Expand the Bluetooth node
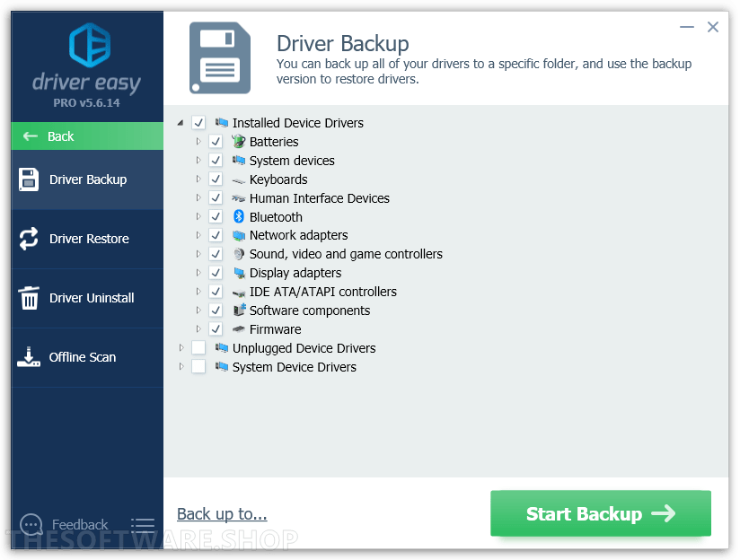This screenshot has height=560, width=740. [198, 216]
